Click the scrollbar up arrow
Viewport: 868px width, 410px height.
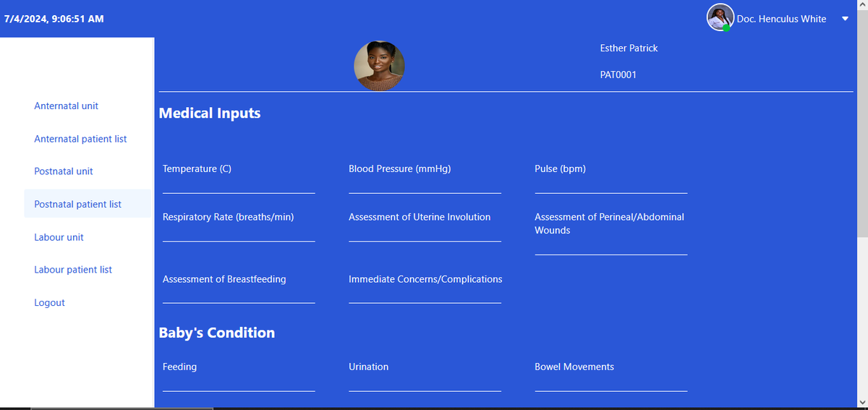click(861, 6)
